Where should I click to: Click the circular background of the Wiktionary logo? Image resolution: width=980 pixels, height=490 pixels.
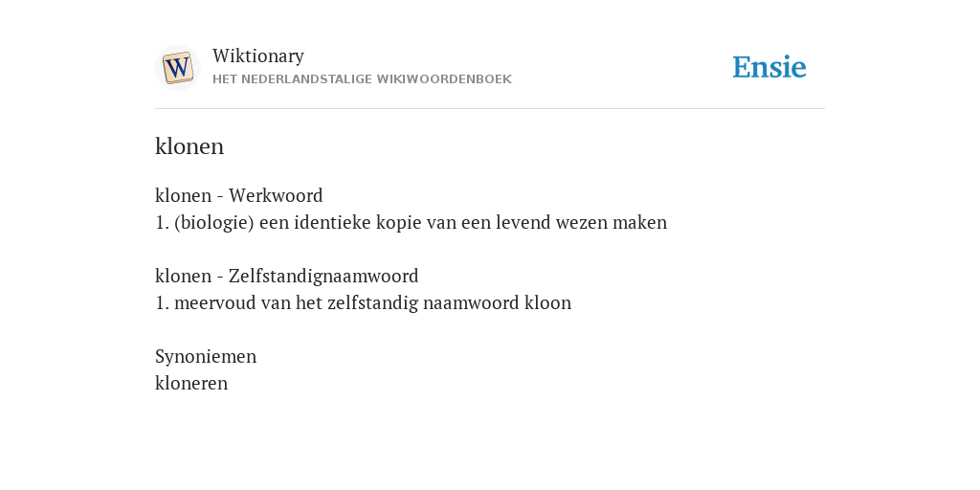pos(177,68)
